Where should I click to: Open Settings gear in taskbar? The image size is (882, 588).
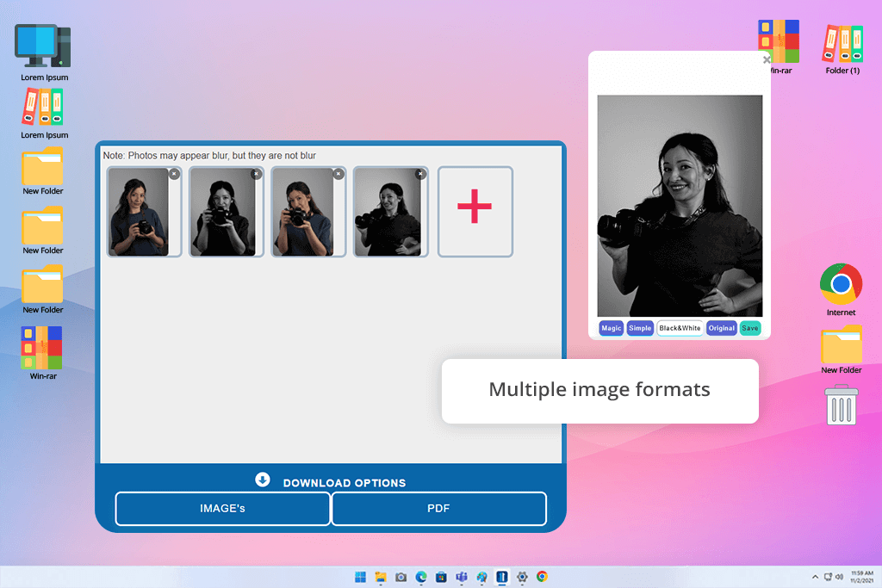(x=522, y=577)
